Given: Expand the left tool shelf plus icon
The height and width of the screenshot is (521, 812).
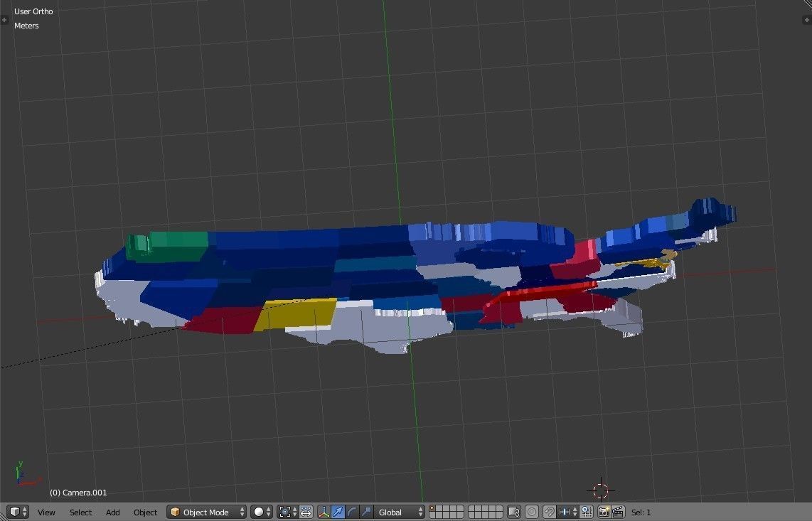Looking at the screenshot, I should point(5,20).
